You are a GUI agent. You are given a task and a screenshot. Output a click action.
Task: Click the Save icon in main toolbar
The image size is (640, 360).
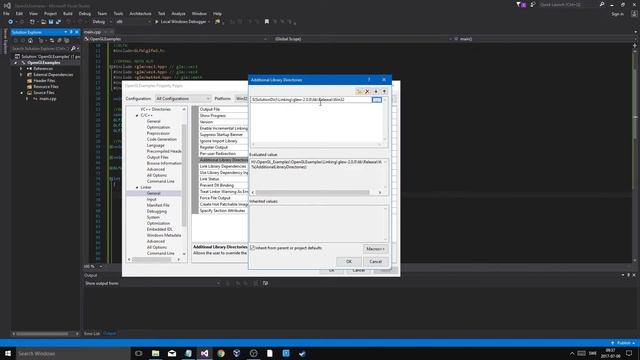pos(51,22)
